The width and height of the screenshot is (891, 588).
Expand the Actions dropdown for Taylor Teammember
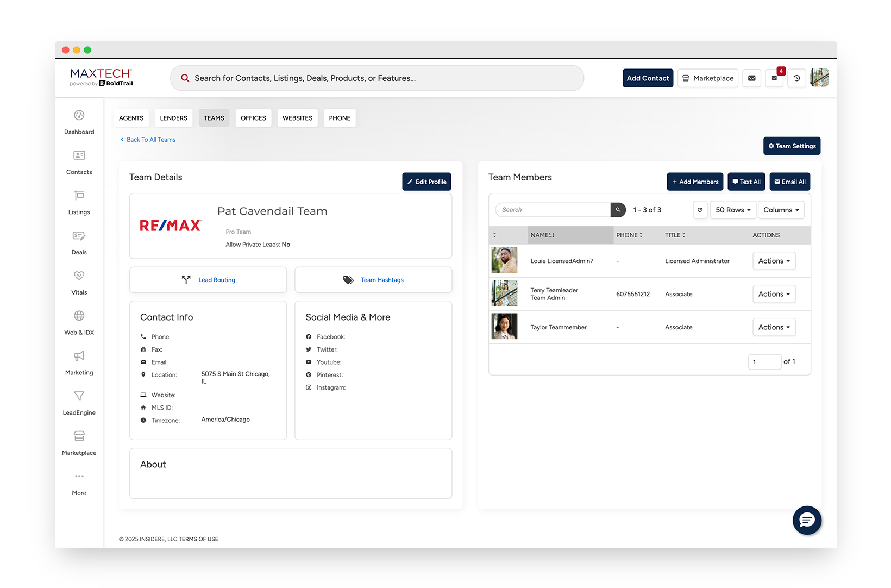774,327
